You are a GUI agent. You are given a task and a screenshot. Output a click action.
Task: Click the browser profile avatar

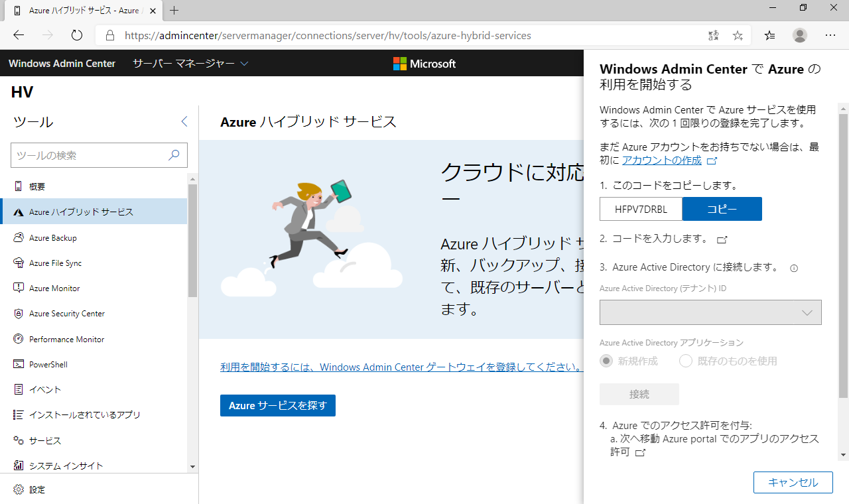pyautogui.click(x=800, y=35)
